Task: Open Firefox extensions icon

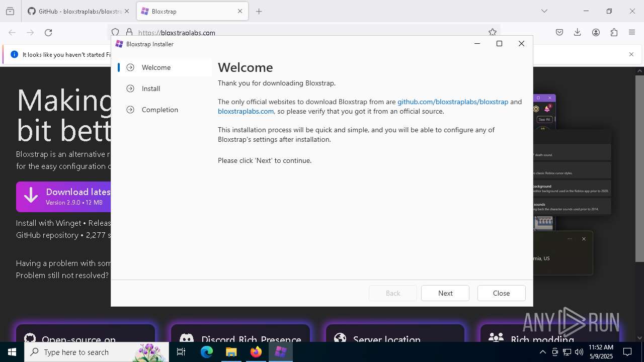Action: click(614, 33)
